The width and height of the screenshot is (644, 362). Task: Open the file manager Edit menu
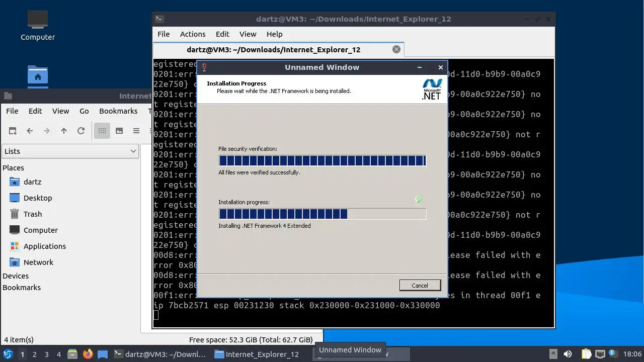(35, 111)
